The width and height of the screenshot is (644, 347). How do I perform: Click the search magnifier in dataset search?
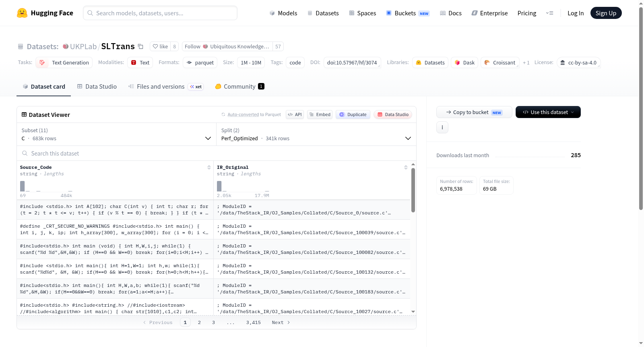pyautogui.click(x=25, y=153)
